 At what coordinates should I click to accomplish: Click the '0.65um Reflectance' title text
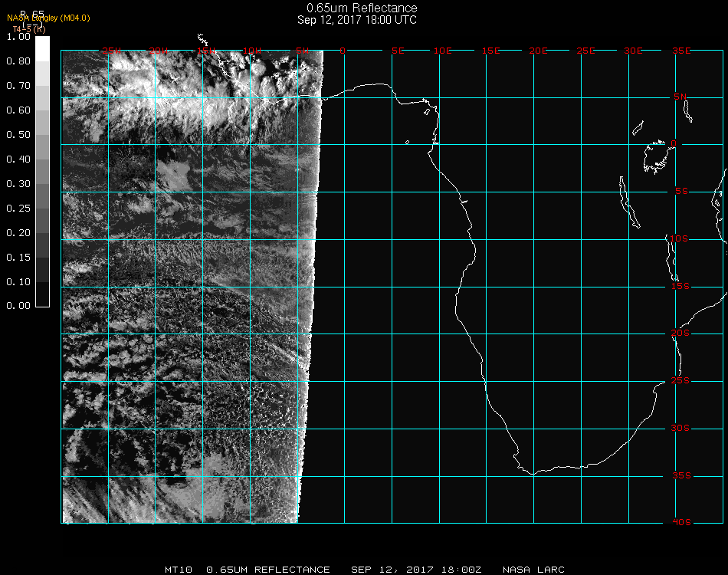pos(362,8)
